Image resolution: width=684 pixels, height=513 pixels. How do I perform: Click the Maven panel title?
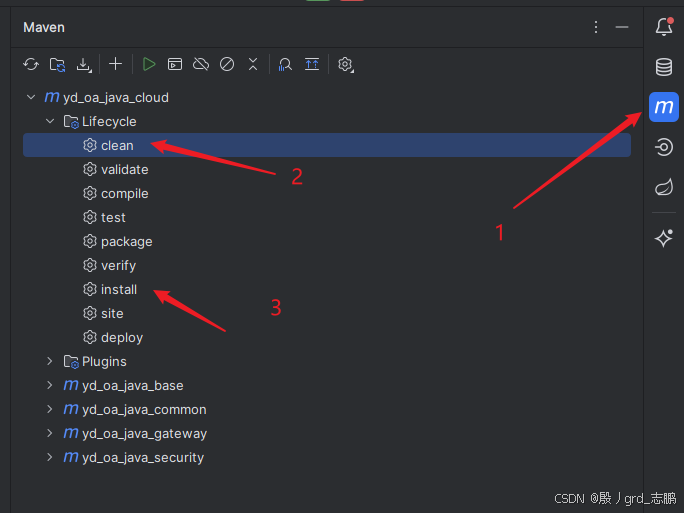tap(44, 27)
